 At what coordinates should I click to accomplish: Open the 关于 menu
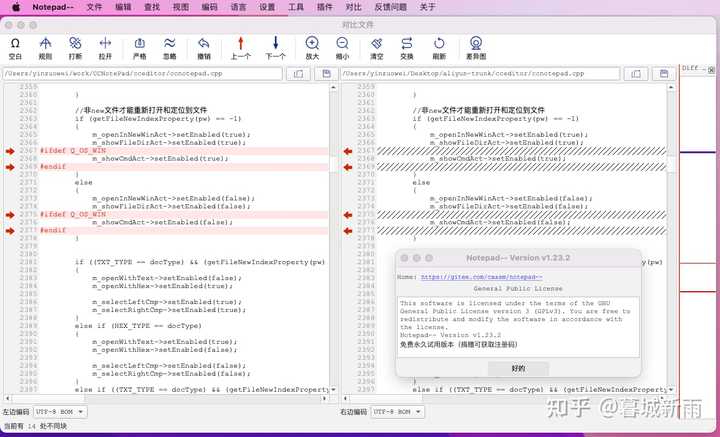pyautogui.click(x=427, y=7)
